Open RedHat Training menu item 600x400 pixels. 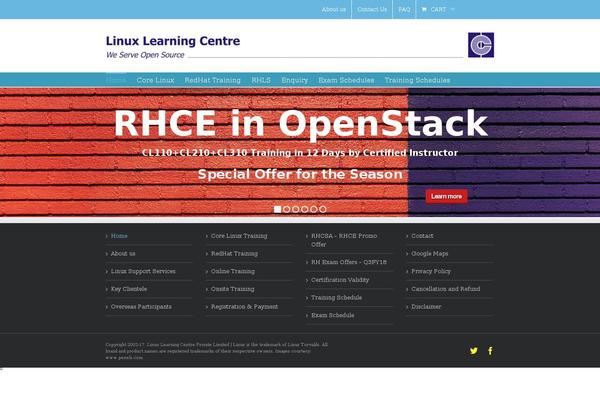coord(212,80)
